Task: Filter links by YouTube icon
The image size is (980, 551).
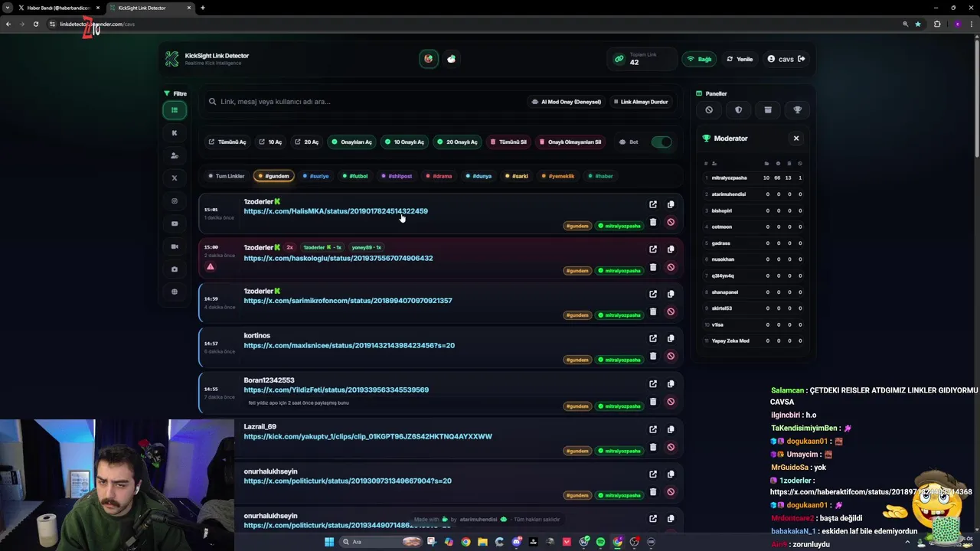Action: pos(175,223)
